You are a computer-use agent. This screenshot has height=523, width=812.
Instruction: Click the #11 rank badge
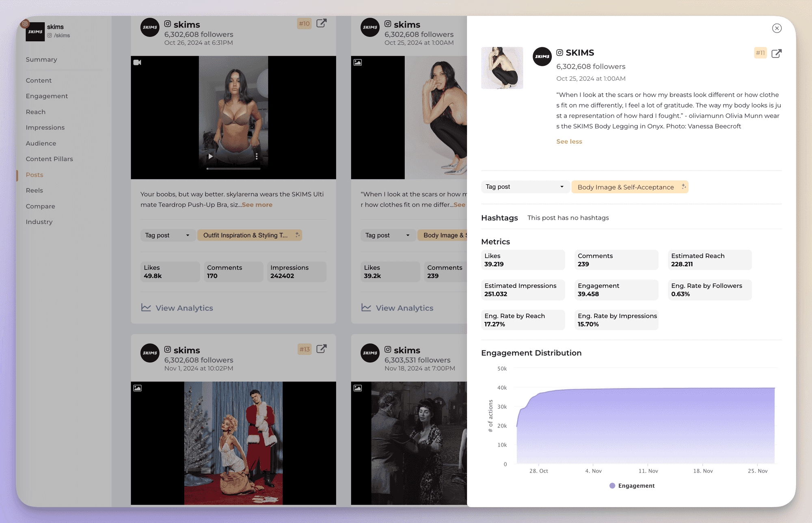(760, 53)
